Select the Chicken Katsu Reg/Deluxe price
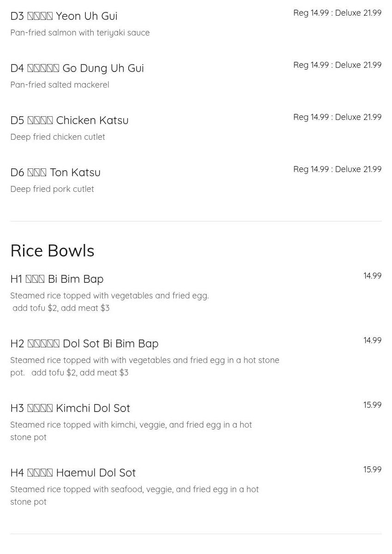 tap(337, 117)
